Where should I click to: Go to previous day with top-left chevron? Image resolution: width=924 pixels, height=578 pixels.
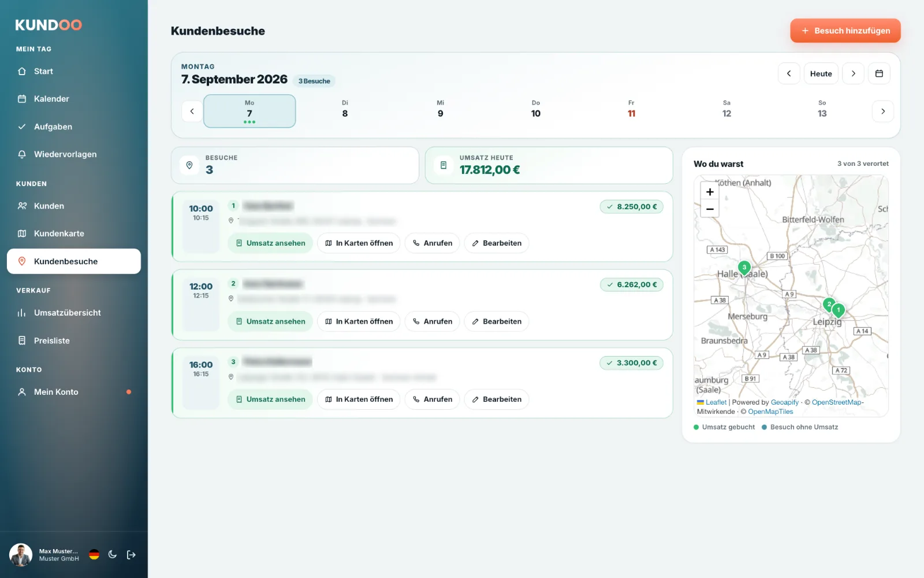pyautogui.click(x=789, y=73)
